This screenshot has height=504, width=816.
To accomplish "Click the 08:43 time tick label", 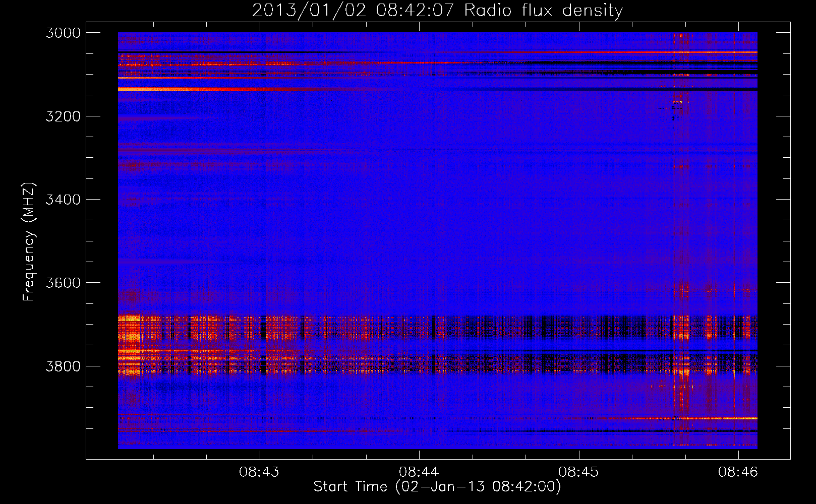I will 259,472.
